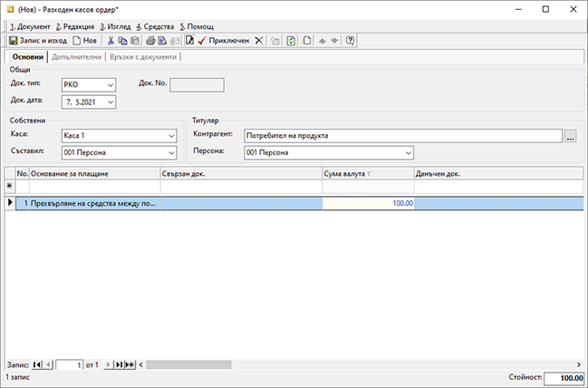This screenshot has width=588, height=388.
Task: Sort by the 'Сума валута' column header
Action: tap(368, 174)
